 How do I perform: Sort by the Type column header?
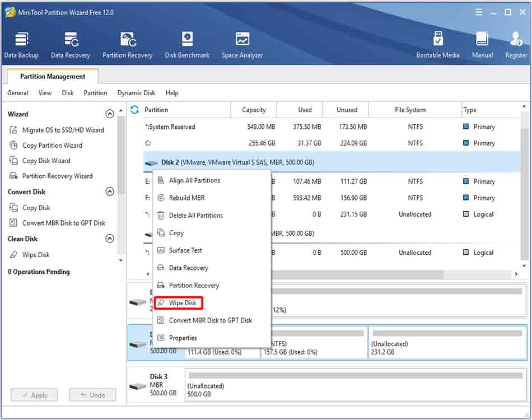pos(491,110)
